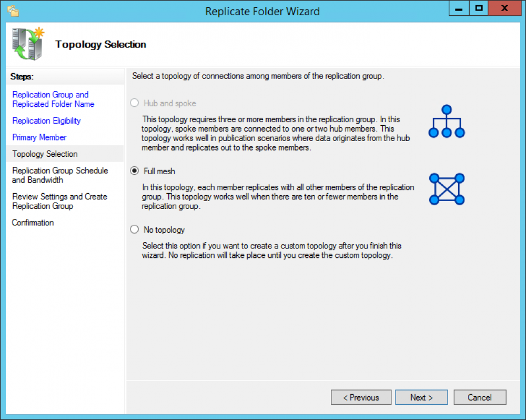Click the Replication Group Schedule and Bandwidth step
The image size is (526, 420).
coord(59,175)
